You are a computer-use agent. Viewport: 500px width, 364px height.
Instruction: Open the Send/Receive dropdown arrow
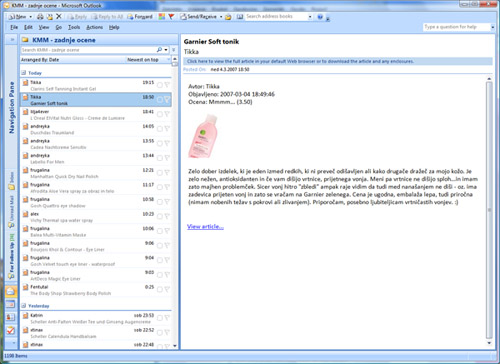221,17
